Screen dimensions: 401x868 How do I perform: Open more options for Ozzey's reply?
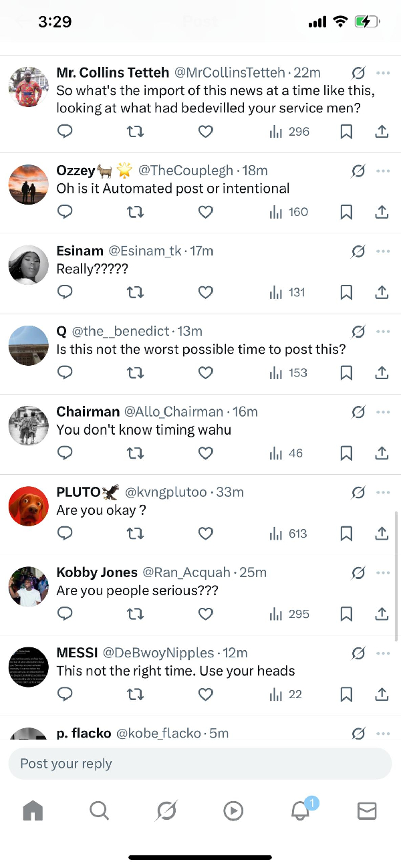pyautogui.click(x=383, y=171)
